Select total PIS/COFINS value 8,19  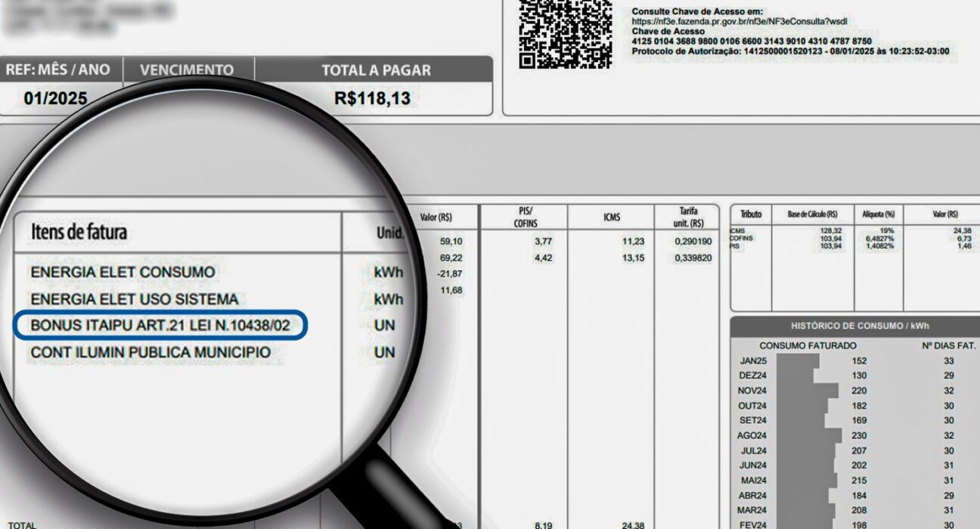pyautogui.click(x=544, y=524)
